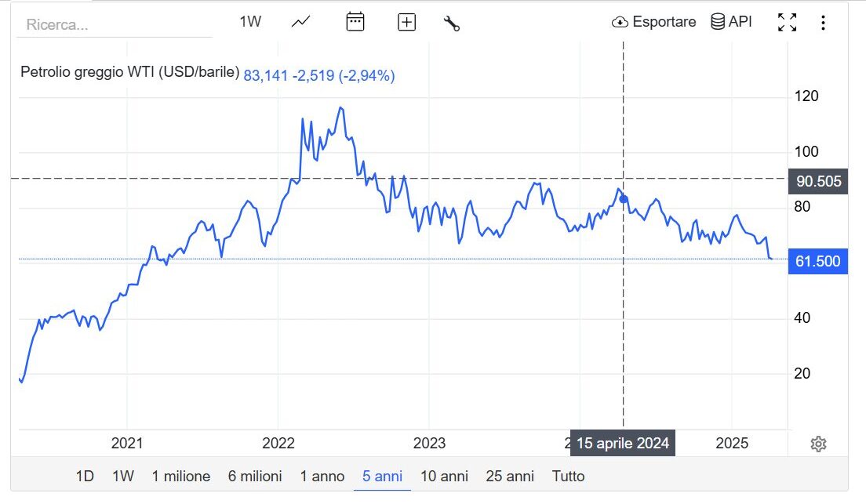Click the fullscreen expand icon

click(786, 22)
